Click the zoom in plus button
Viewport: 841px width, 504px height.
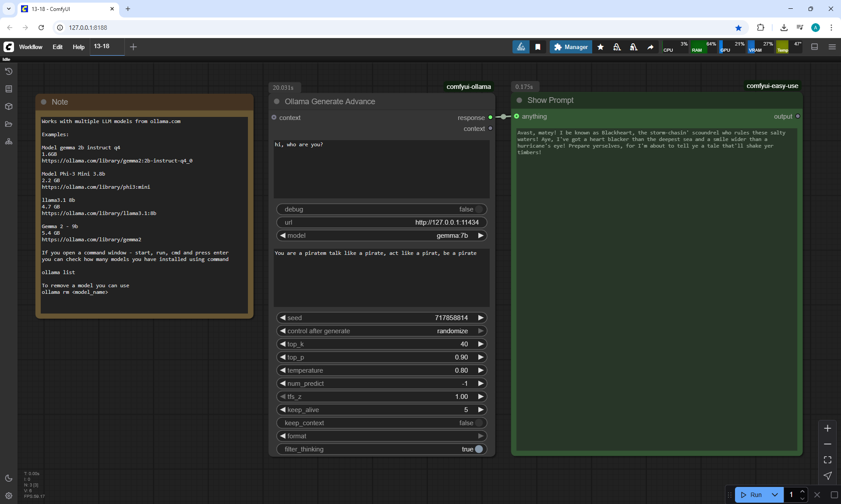coord(827,428)
